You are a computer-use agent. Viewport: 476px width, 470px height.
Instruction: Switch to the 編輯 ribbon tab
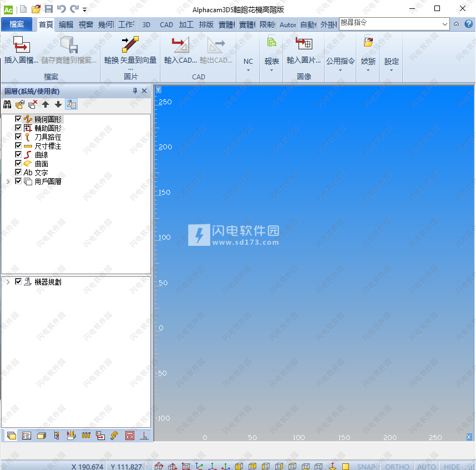(x=66, y=24)
